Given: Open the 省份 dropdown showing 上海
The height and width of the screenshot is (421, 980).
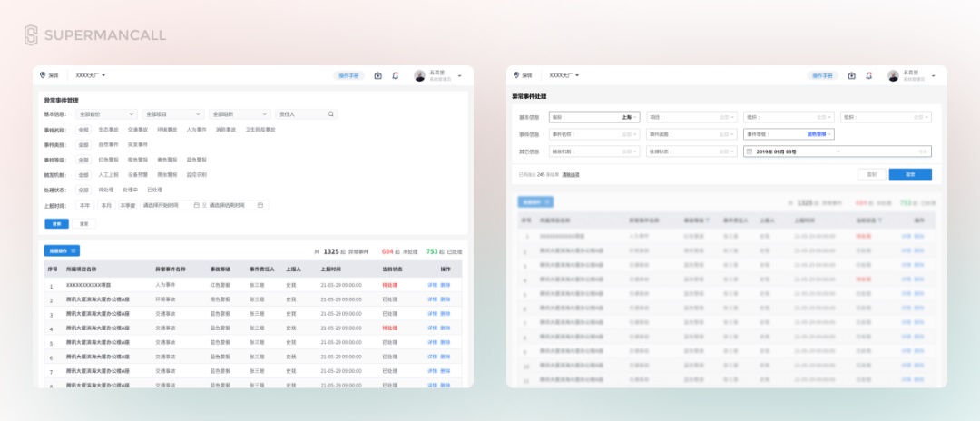Looking at the screenshot, I should [x=594, y=117].
